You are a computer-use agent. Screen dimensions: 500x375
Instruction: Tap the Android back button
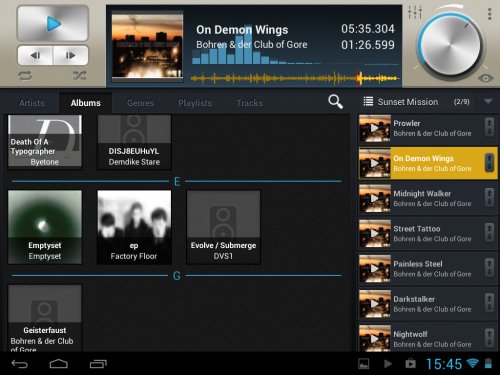[x=20, y=364]
